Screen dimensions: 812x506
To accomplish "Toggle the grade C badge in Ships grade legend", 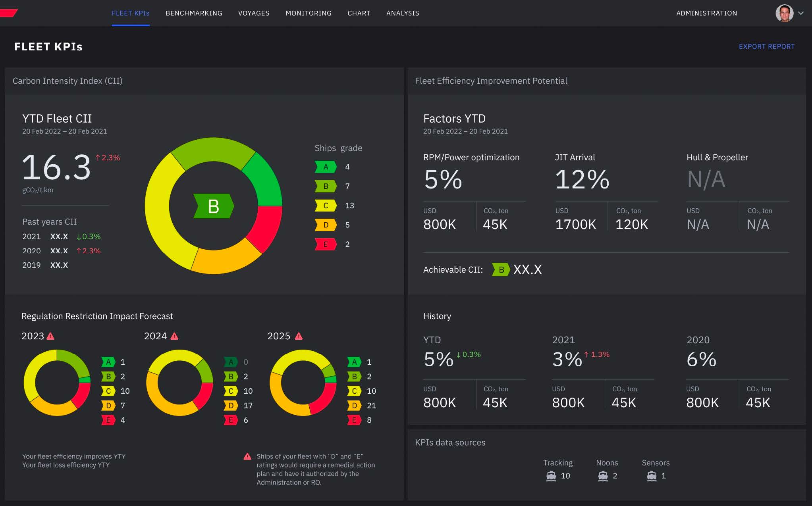I will coord(325,206).
